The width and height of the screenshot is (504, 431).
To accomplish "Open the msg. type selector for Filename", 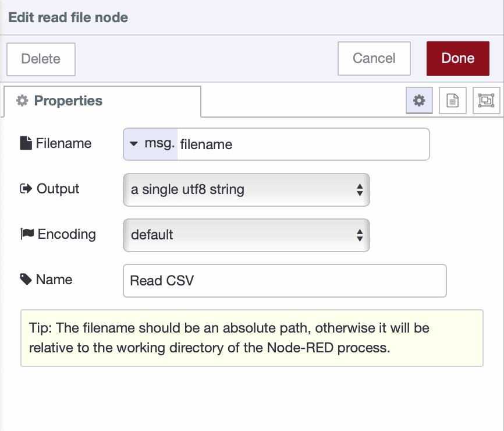I will [150, 144].
